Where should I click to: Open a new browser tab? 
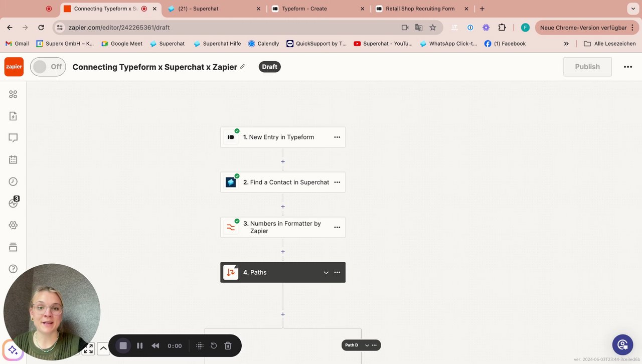click(x=482, y=9)
